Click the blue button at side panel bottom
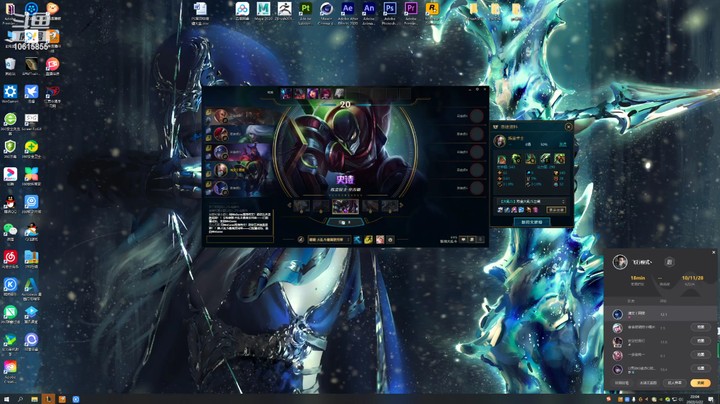Viewport: 720px width, 404px height. coord(532,222)
